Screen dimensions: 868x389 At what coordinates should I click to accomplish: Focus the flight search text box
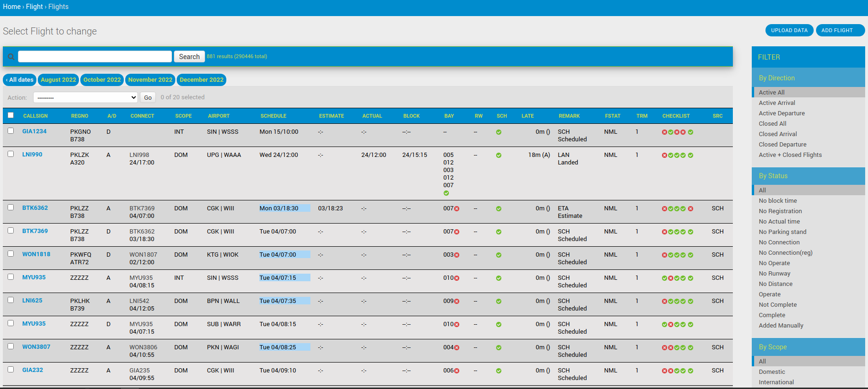pyautogui.click(x=95, y=57)
